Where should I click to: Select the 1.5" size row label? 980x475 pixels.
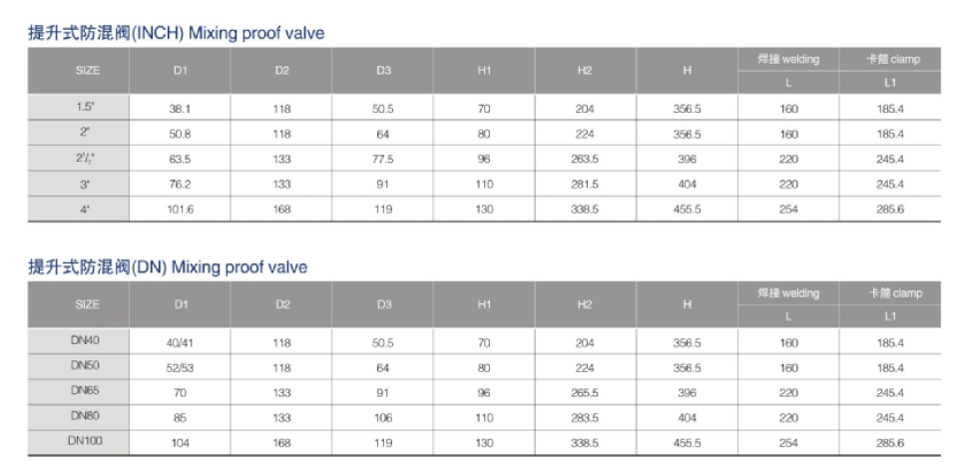pyautogui.click(x=86, y=107)
